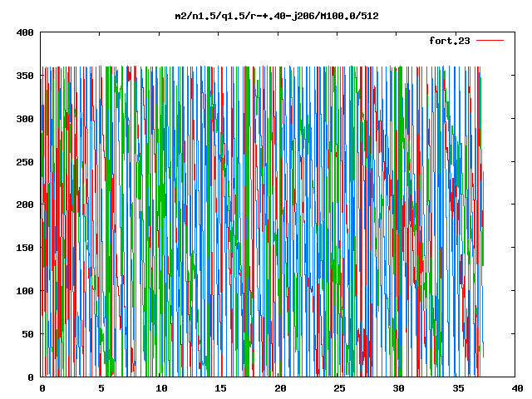Click x-axis label 40
Image resolution: width=532 pixels, height=399 pixels.
tap(517, 388)
